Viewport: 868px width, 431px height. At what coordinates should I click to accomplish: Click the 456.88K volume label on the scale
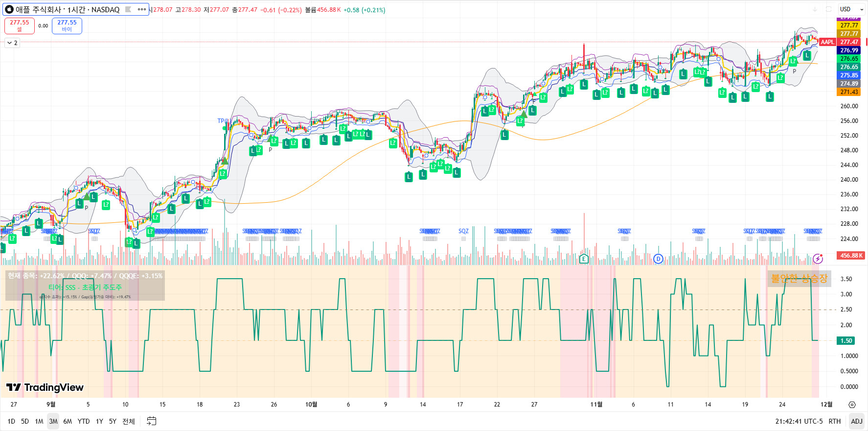[x=852, y=256]
